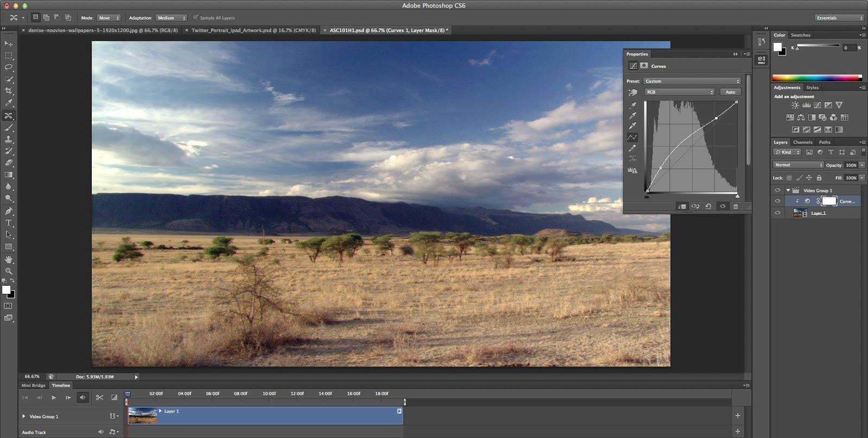Image resolution: width=868 pixels, height=438 pixels.
Task: Open the Mini Bridge tab
Action: 34,385
